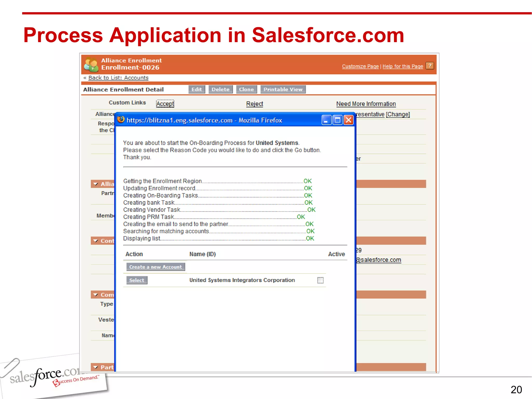Click the Active column header
Screen dimensions: 532x399
(336, 254)
